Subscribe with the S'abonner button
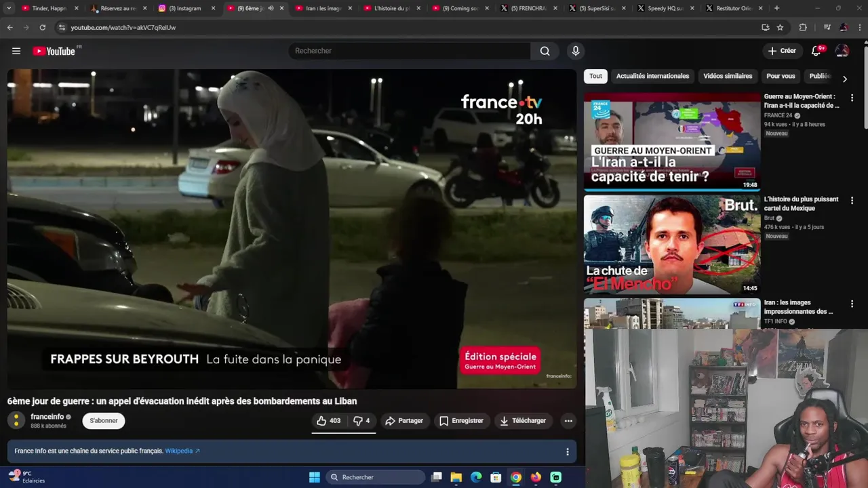The height and width of the screenshot is (488, 868). [x=104, y=421]
